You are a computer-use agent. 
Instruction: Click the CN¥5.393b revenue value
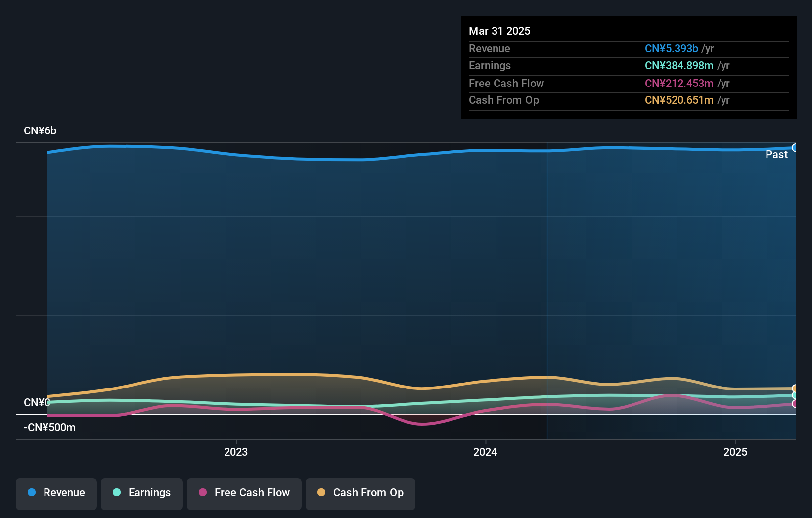(x=671, y=48)
